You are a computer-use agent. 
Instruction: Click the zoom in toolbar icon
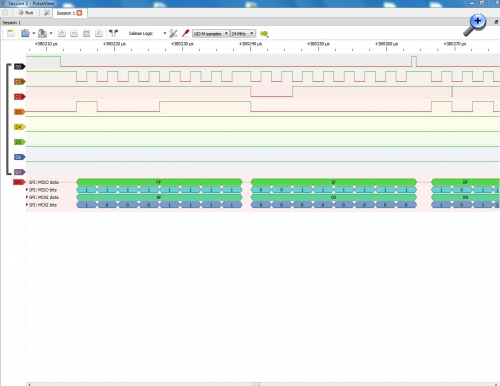tap(62, 33)
